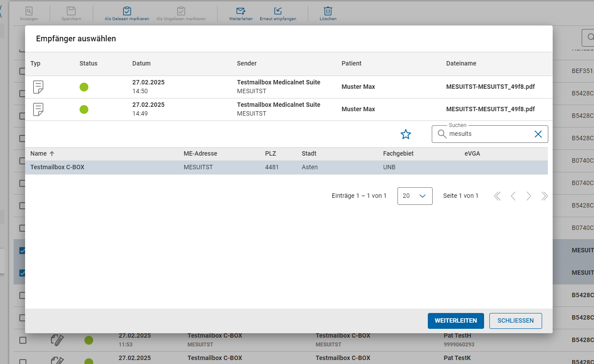
Task: Click the favorites star icon
Action: coord(406,135)
